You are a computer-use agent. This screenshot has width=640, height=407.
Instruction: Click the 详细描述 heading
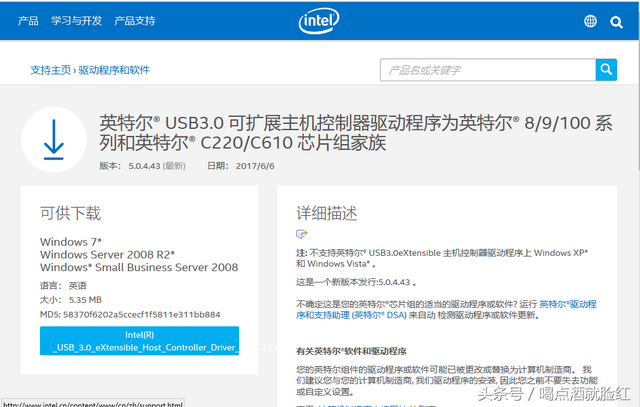(x=327, y=214)
